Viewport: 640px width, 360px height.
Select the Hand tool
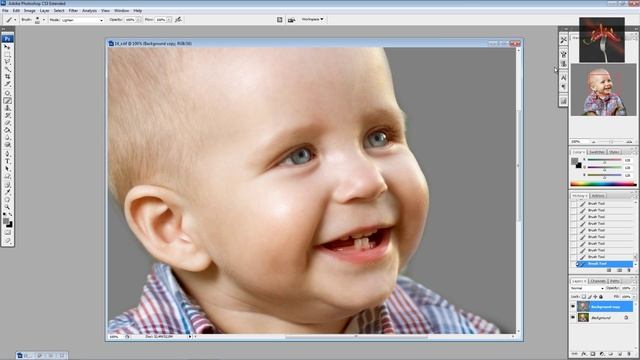7,200
